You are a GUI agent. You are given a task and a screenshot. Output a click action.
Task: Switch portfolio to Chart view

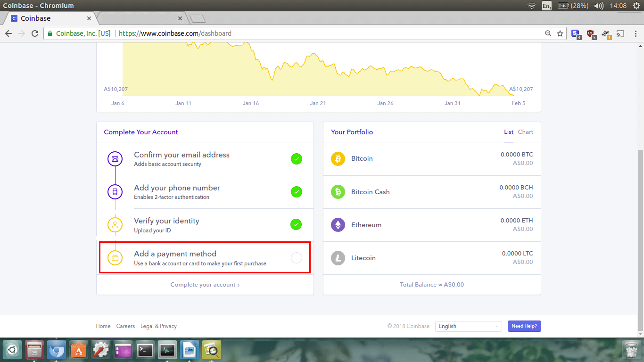[525, 132]
